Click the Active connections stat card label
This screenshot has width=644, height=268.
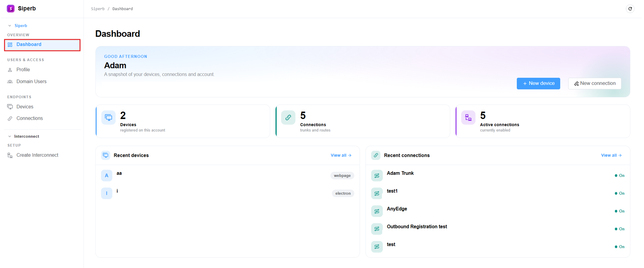click(499, 125)
